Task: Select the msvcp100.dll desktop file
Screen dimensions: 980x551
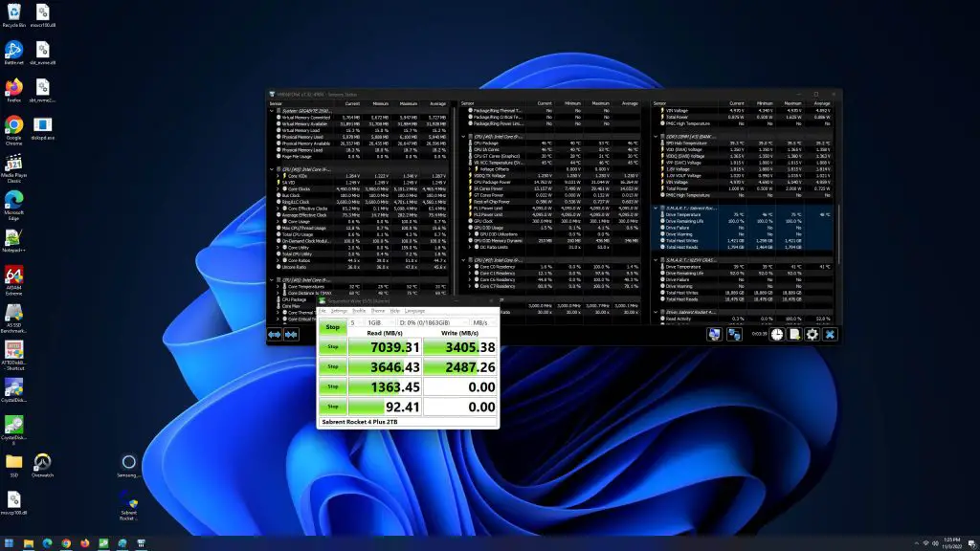Action: [13, 502]
